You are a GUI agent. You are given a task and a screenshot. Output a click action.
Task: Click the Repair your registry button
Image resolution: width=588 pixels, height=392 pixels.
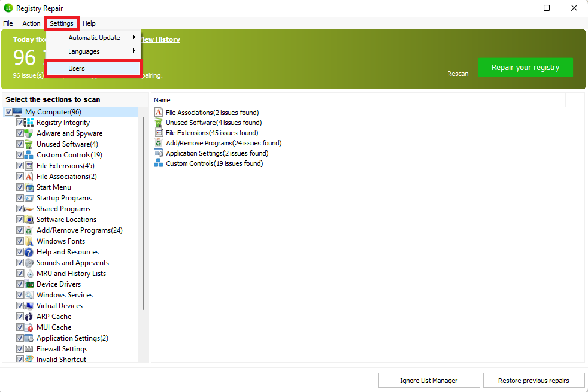[x=525, y=68]
